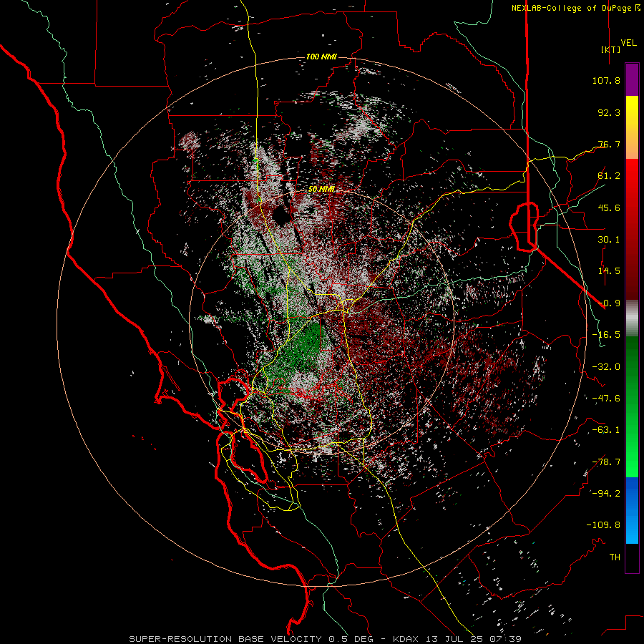Click the TH label on the legend
This screenshot has width=644, height=644.
[x=615, y=557]
